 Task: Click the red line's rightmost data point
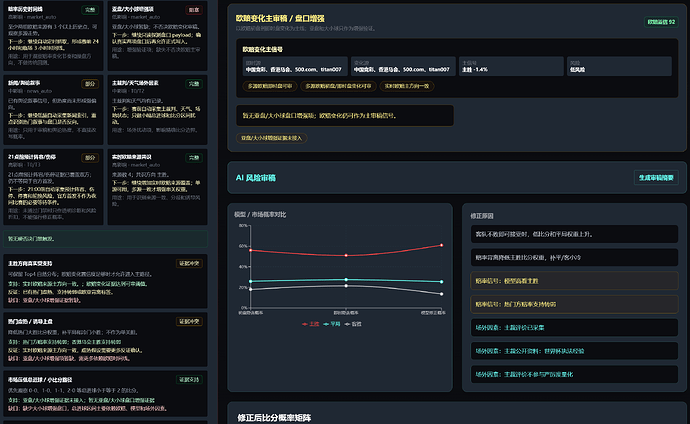click(441, 245)
